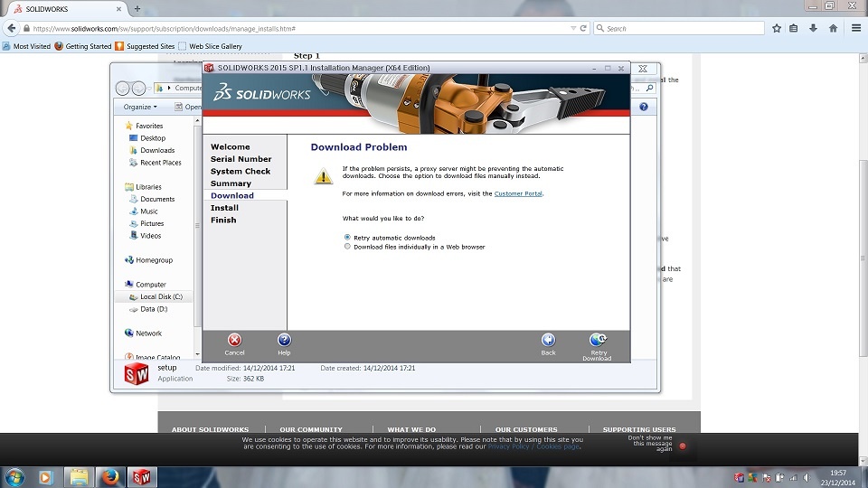The width and height of the screenshot is (868, 488).
Task: Click the Retry Download button
Action: coord(598,347)
